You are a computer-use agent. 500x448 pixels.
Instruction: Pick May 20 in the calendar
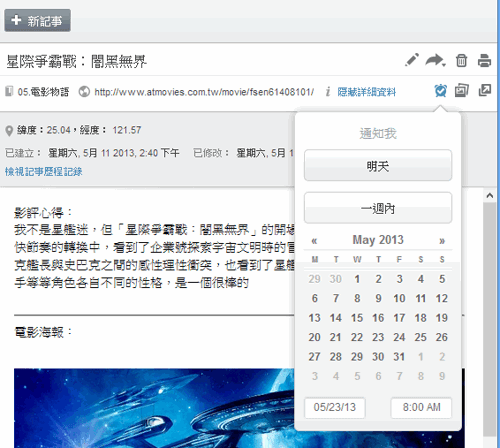pos(314,337)
